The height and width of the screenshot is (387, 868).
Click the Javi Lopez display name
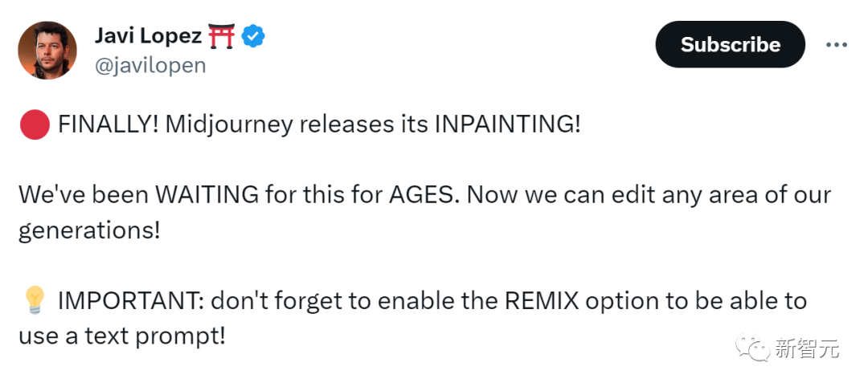(x=149, y=36)
